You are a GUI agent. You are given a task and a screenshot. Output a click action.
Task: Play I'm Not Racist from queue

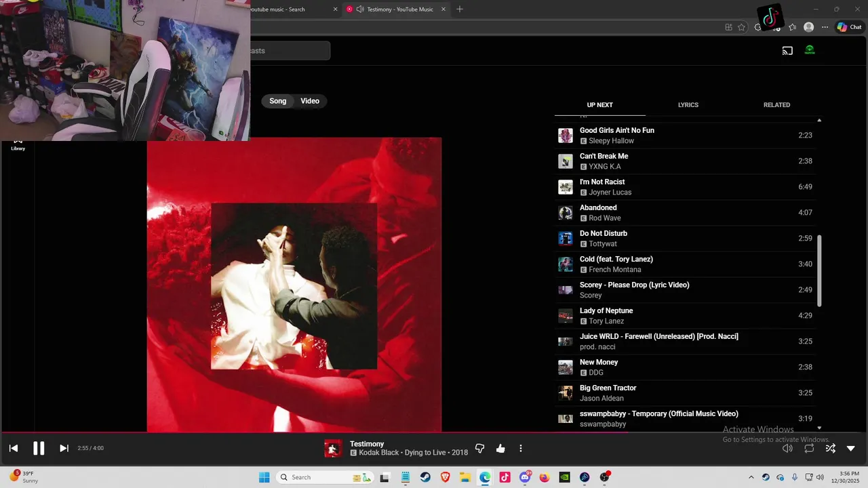pos(685,187)
